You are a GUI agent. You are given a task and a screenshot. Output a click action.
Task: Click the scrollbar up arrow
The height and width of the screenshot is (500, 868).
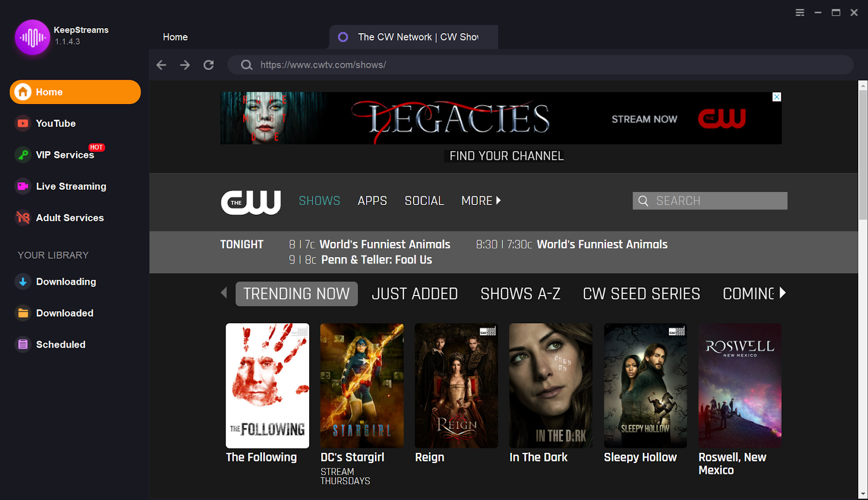[x=863, y=85]
